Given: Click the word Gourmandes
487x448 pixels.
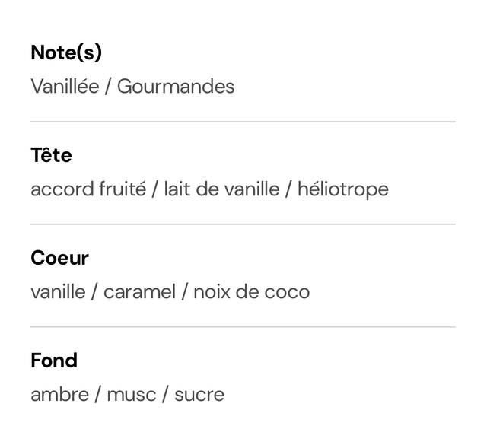Looking at the screenshot, I should point(176,86).
